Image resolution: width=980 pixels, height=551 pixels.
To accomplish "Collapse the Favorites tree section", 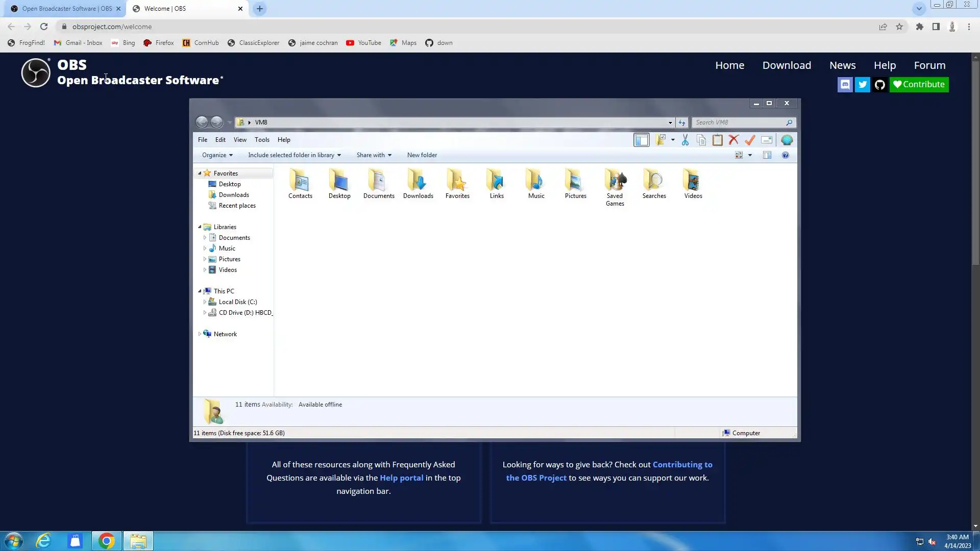I will pyautogui.click(x=200, y=173).
